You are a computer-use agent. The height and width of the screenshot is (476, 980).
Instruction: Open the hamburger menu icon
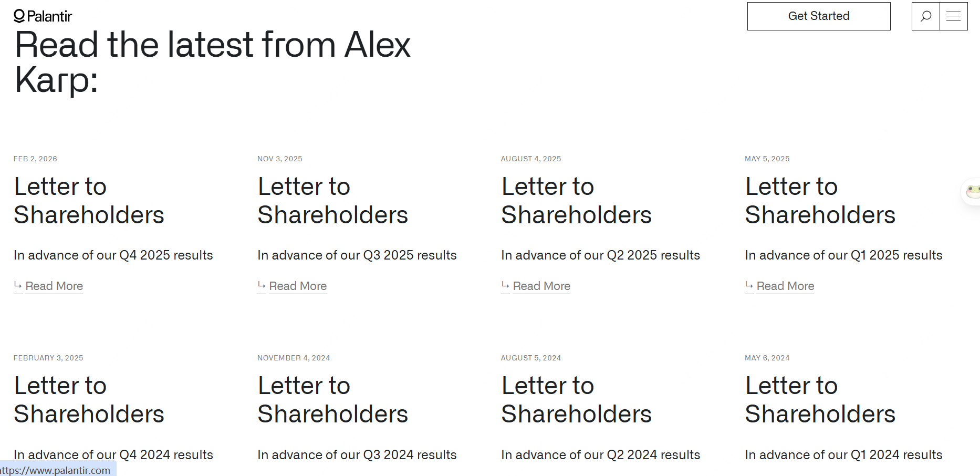(953, 16)
